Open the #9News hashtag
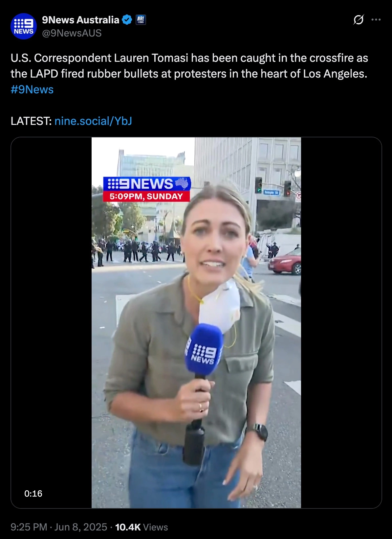This screenshot has width=392, height=539. 32,89
